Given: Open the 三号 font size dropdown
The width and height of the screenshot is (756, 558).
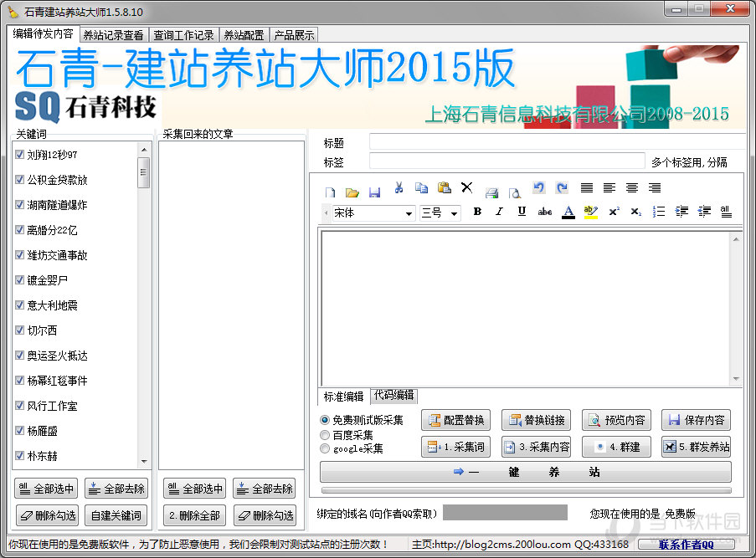Looking at the screenshot, I should pyautogui.click(x=454, y=213).
